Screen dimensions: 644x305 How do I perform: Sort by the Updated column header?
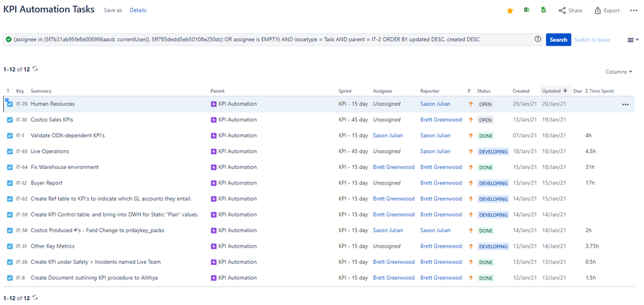[x=554, y=91]
